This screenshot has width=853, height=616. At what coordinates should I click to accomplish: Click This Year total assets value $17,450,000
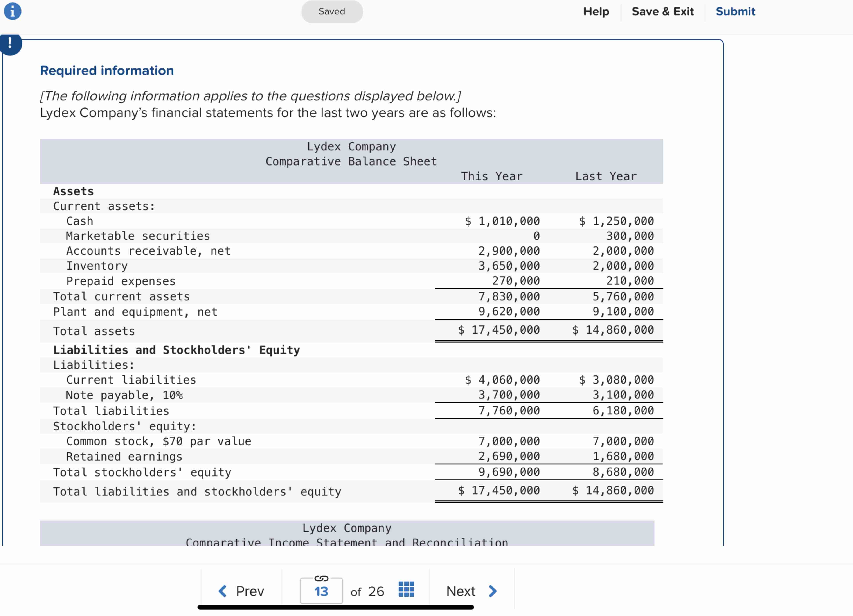499,330
